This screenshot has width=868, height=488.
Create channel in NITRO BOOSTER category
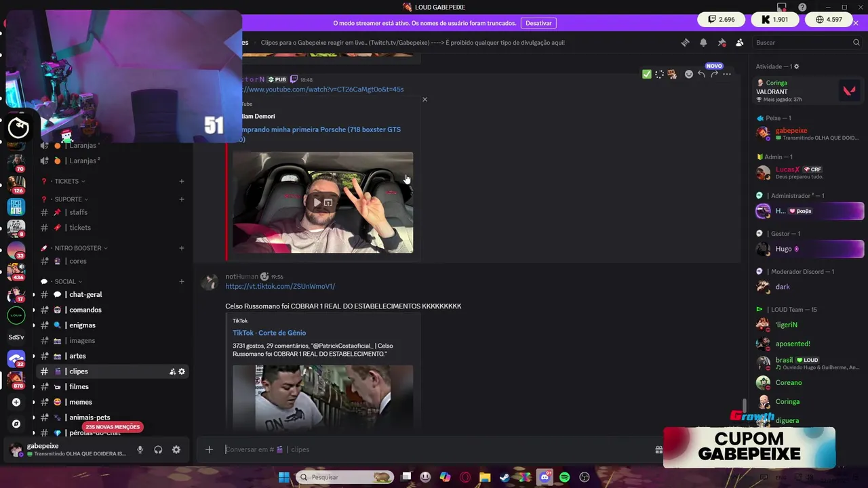181,248
